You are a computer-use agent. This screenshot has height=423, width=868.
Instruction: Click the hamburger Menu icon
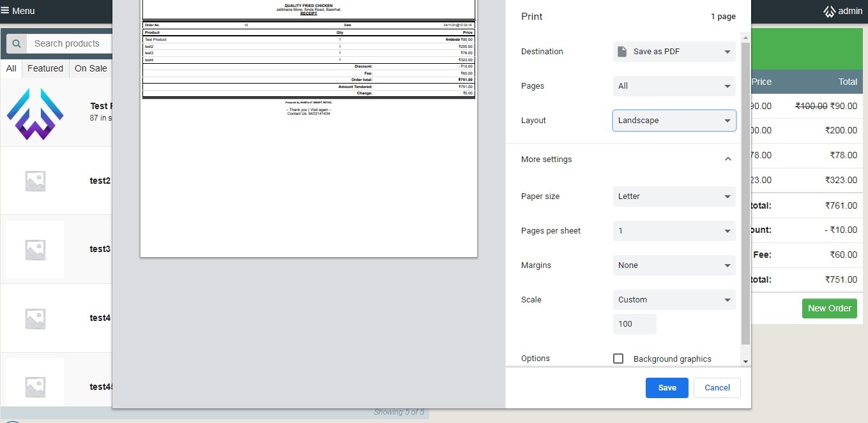[x=5, y=11]
